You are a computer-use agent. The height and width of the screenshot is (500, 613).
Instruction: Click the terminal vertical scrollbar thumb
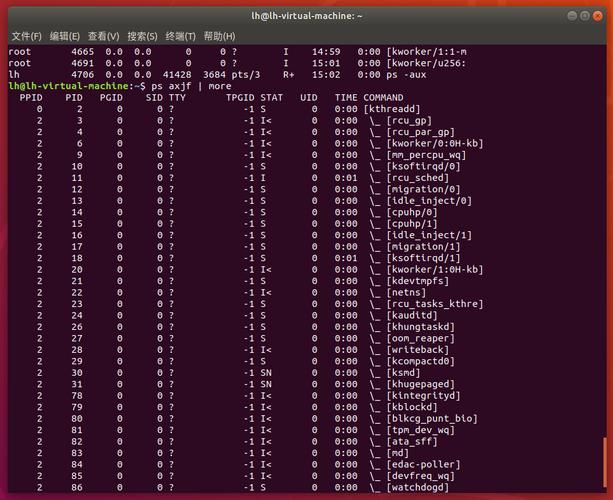point(605,463)
